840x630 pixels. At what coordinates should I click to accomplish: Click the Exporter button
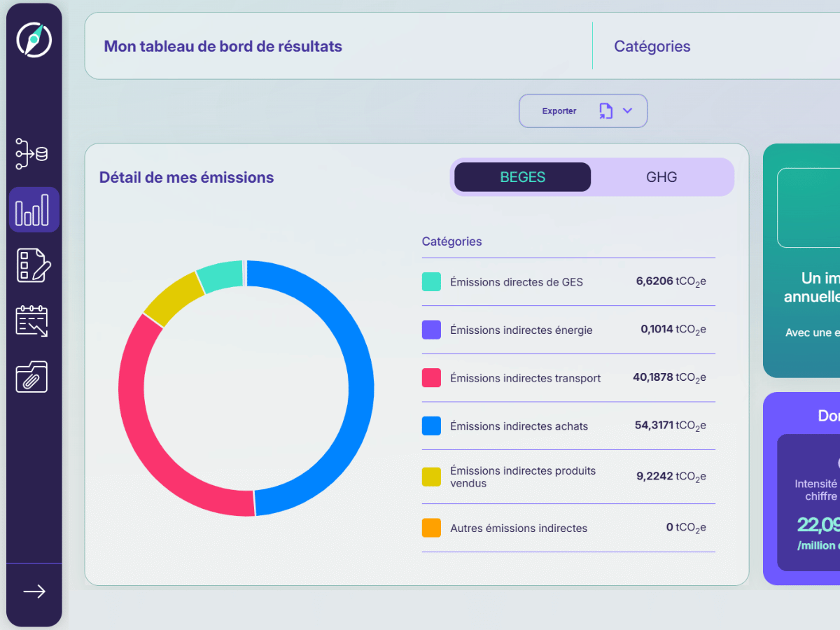pyautogui.click(x=559, y=110)
